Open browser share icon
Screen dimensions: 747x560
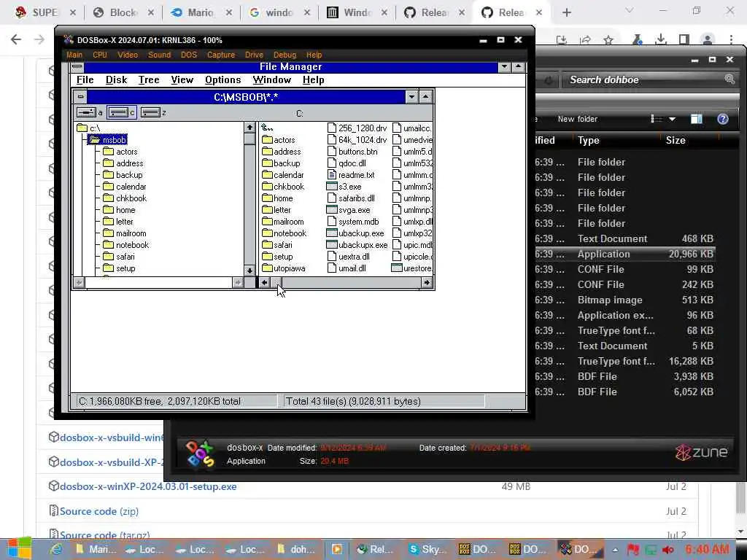[x=586, y=39]
